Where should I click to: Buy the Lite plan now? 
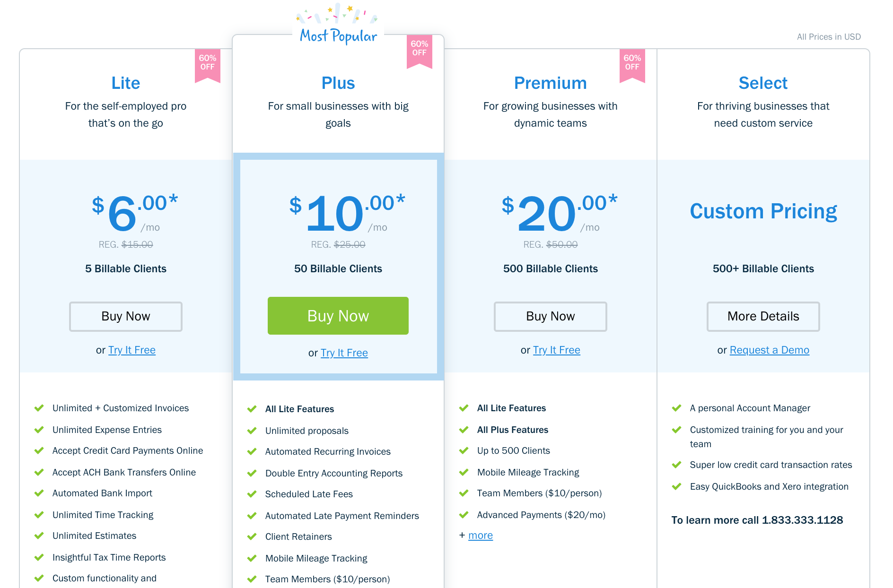coord(126,316)
